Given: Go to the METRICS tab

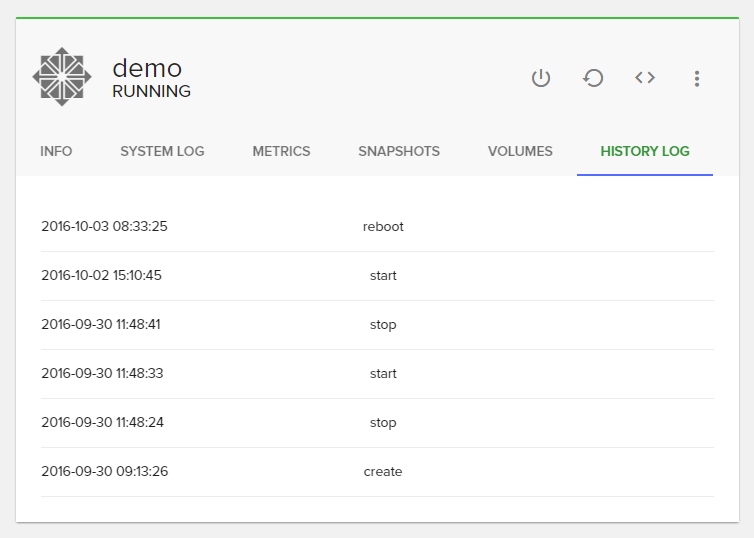Looking at the screenshot, I should point(281,151).
